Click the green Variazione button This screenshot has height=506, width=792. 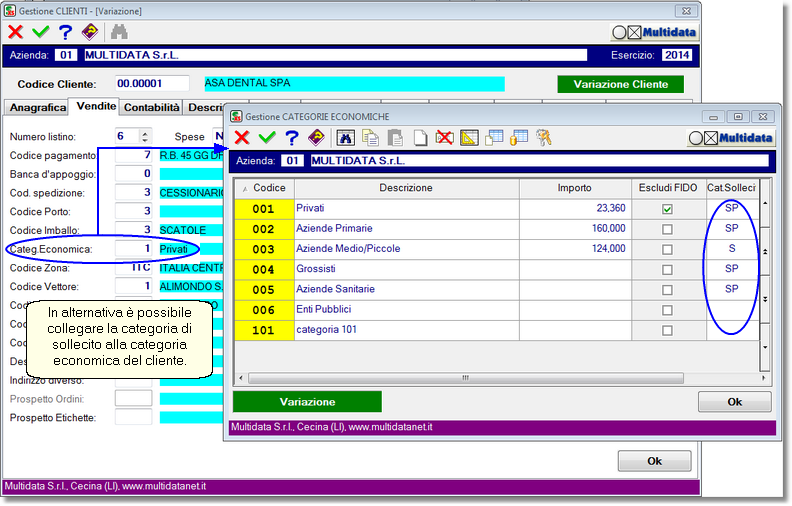pos(307,402)
